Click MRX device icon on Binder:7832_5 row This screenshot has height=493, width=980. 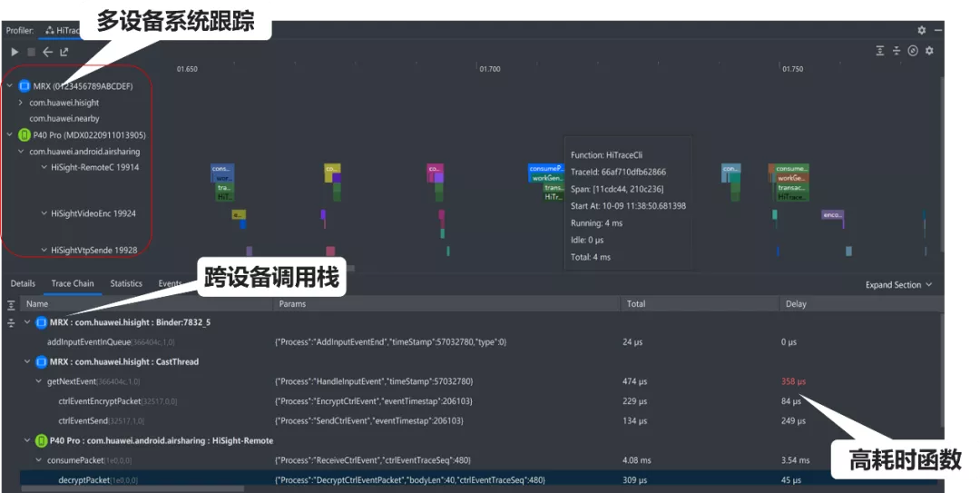[41, 322]
